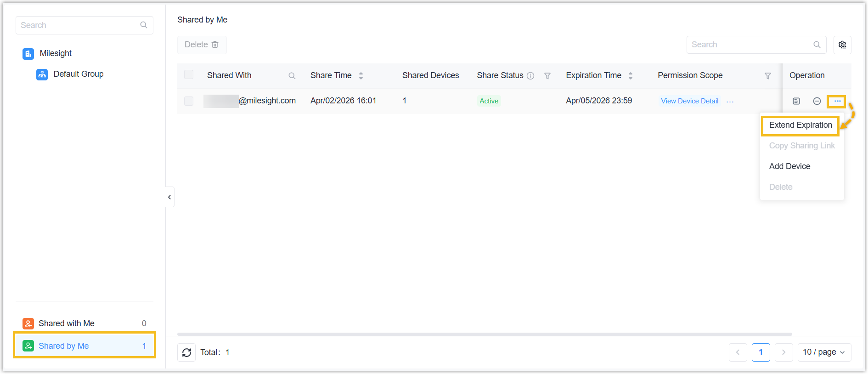The image size is (868, 374).
Task: Open the View Device Detail link
Action: pos(689,101)
